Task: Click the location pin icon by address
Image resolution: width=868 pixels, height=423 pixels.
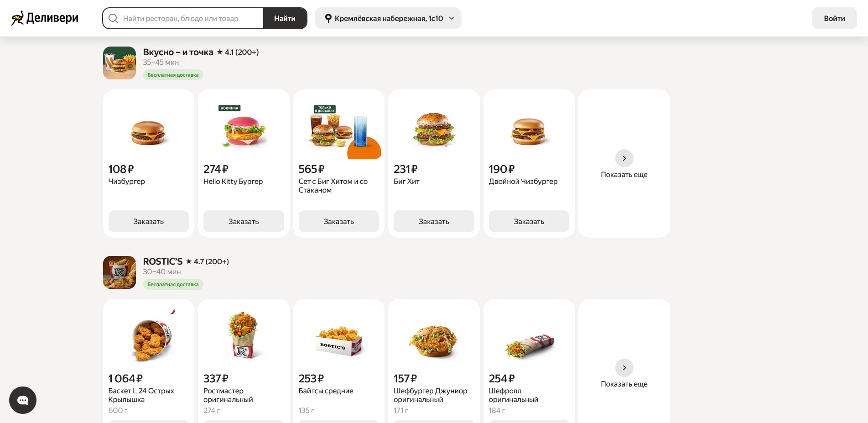Action: pos(328,18)
